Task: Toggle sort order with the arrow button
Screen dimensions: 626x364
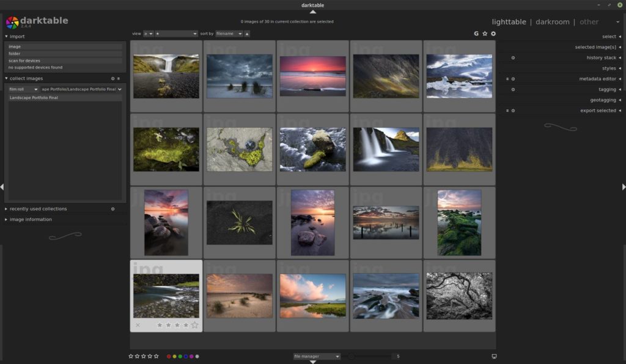Action: [x=247, y=34]
